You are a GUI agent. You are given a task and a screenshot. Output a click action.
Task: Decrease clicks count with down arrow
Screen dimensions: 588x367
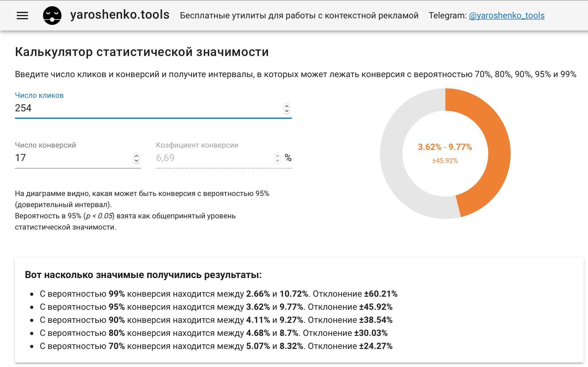coord(287,111)
